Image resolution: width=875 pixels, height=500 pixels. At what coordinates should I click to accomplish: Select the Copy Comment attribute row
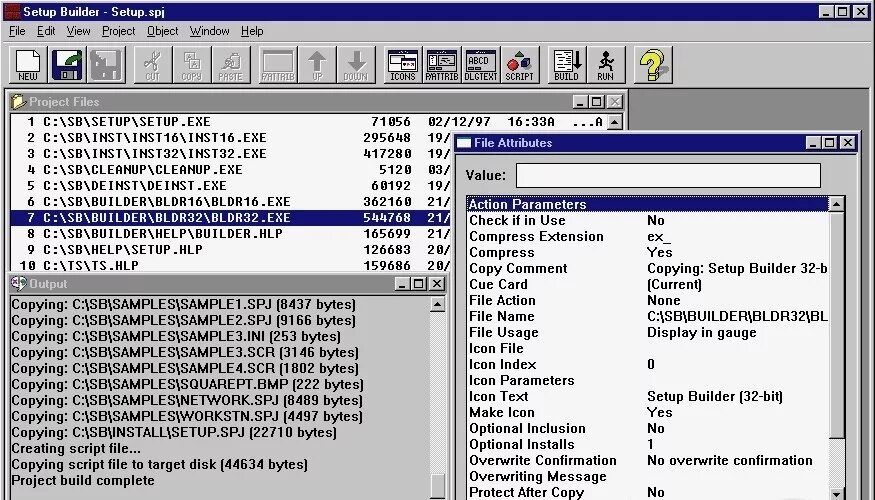point(648,268)
